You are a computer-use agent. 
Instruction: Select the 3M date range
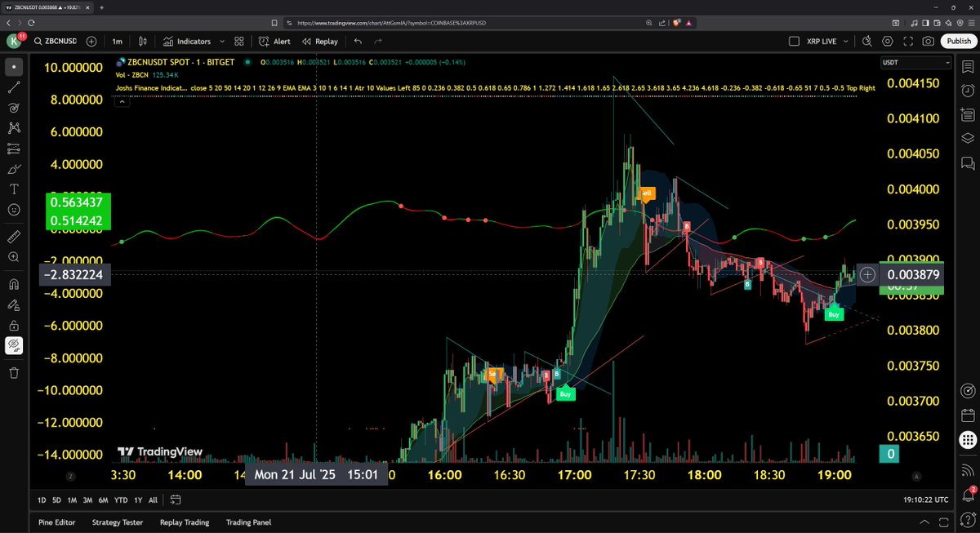tap(87, 500)
